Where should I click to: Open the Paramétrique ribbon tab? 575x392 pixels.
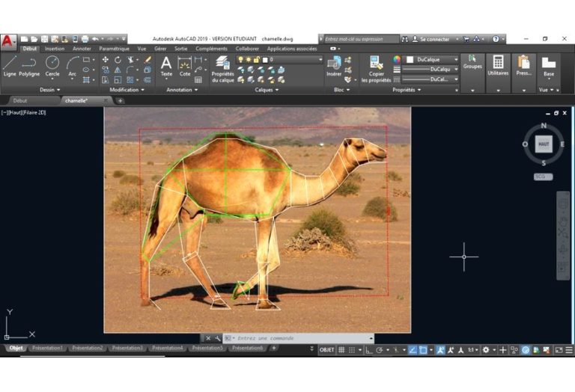pos(114,49)
